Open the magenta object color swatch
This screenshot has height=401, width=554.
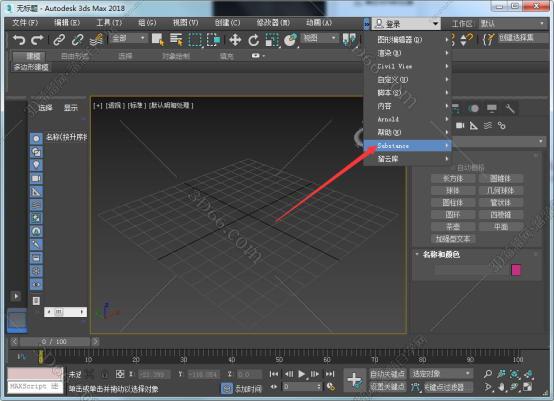tap(516, 270)
